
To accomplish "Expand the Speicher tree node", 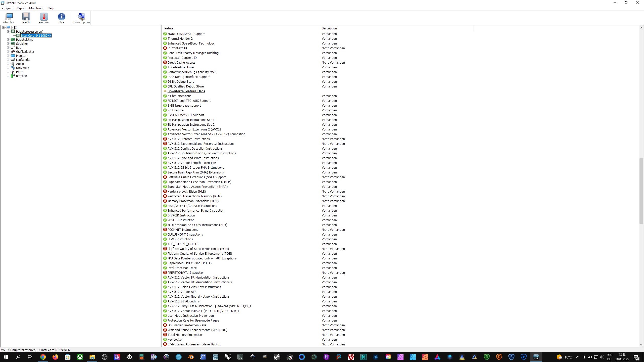I will pos(8,43).
